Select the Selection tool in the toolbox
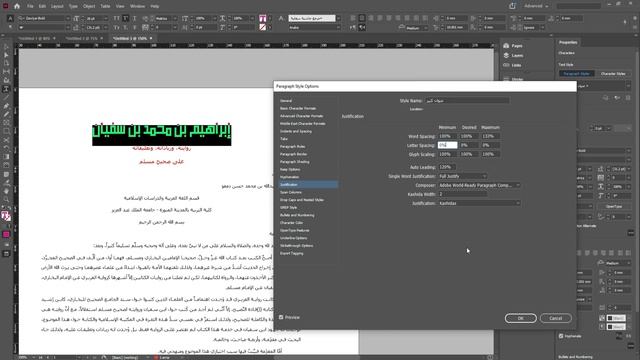The image size is (640, 360). (x=6, y=47)
